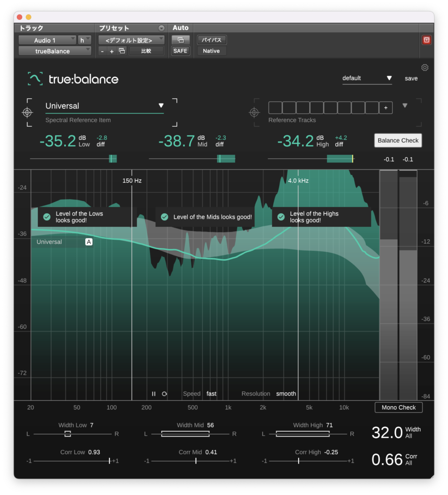Change Resolution from smooth
The height and width of the screenshot is (495, 448).
(x=286, y=393)
